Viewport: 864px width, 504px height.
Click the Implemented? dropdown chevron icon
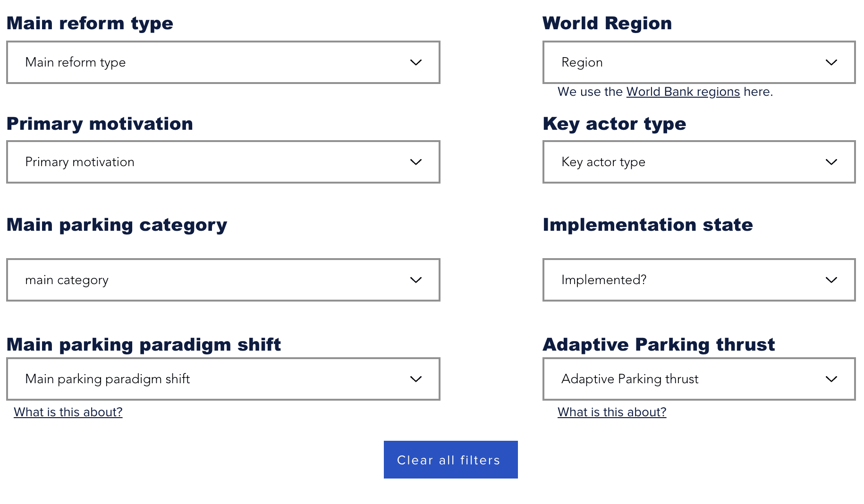tap(831, 280)
